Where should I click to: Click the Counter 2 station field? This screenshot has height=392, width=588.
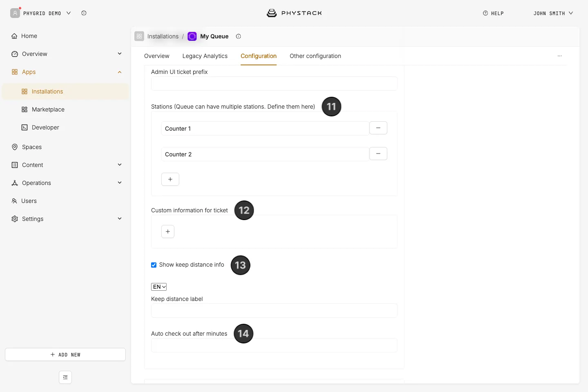point(265,154)
